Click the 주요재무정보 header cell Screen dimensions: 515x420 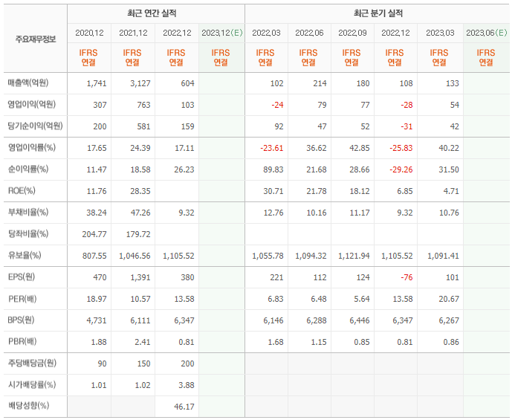(36, 39)
